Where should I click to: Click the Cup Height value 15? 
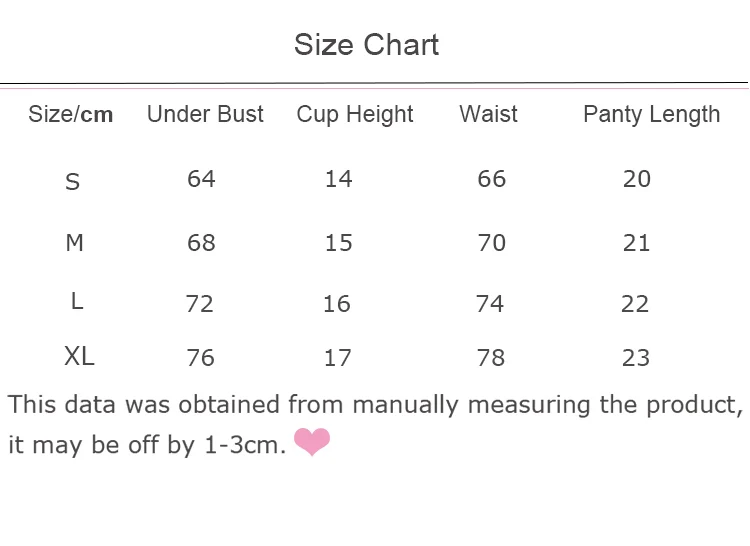[x=339, y=243]
